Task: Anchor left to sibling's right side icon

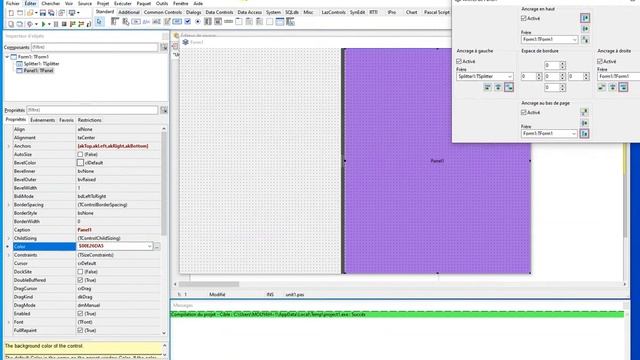Action: coord(509,87)
